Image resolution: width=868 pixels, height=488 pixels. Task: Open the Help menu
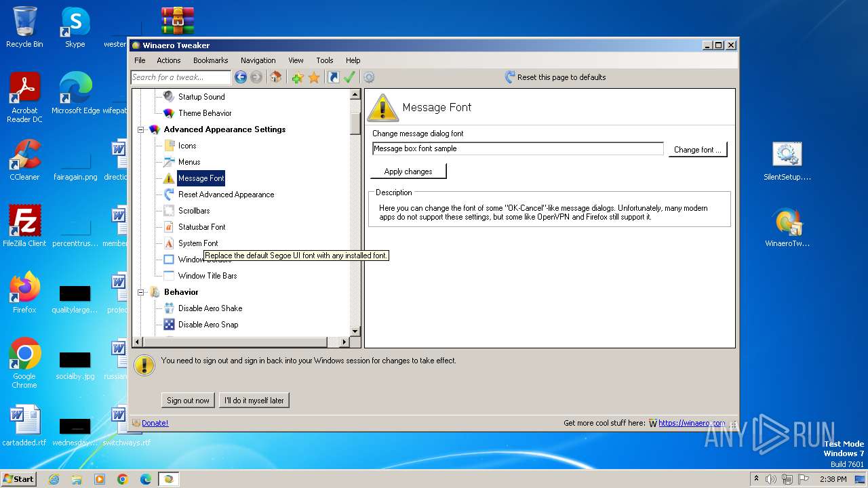click(353, 60)
